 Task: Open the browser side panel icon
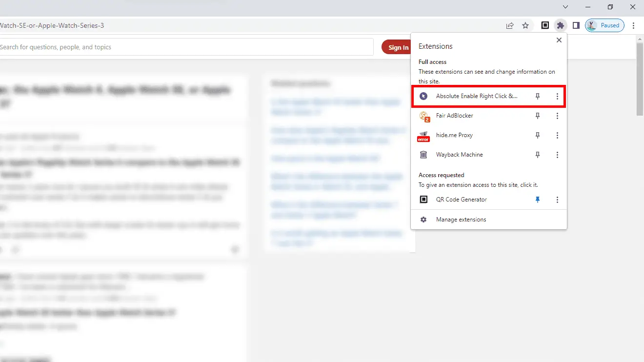click(x=576, y=25)
